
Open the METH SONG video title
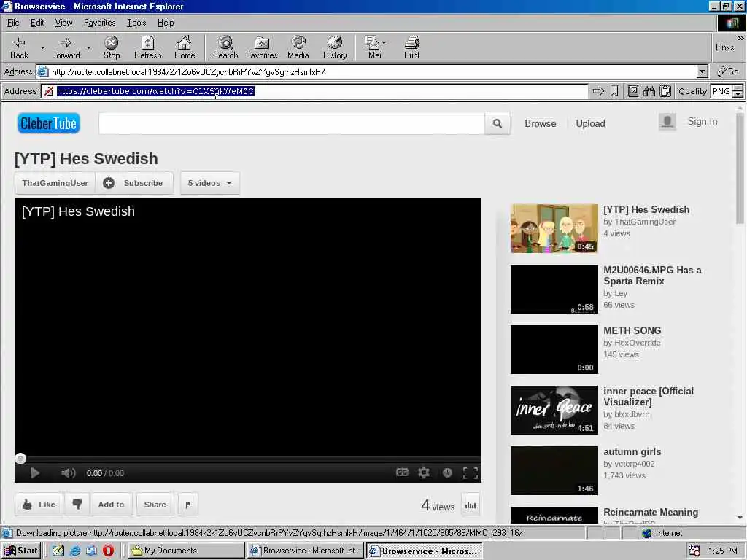pyautogui.click(x=632, y=330)
